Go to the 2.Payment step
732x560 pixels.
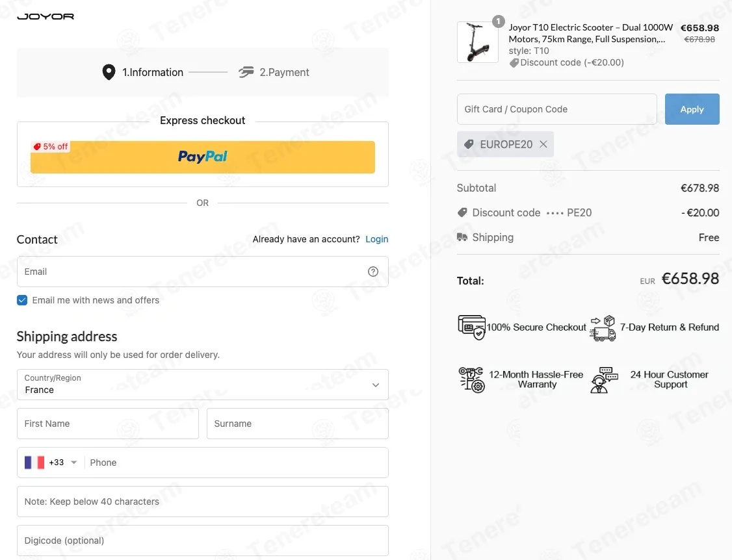pyautogui.click(x=284, y=72)
